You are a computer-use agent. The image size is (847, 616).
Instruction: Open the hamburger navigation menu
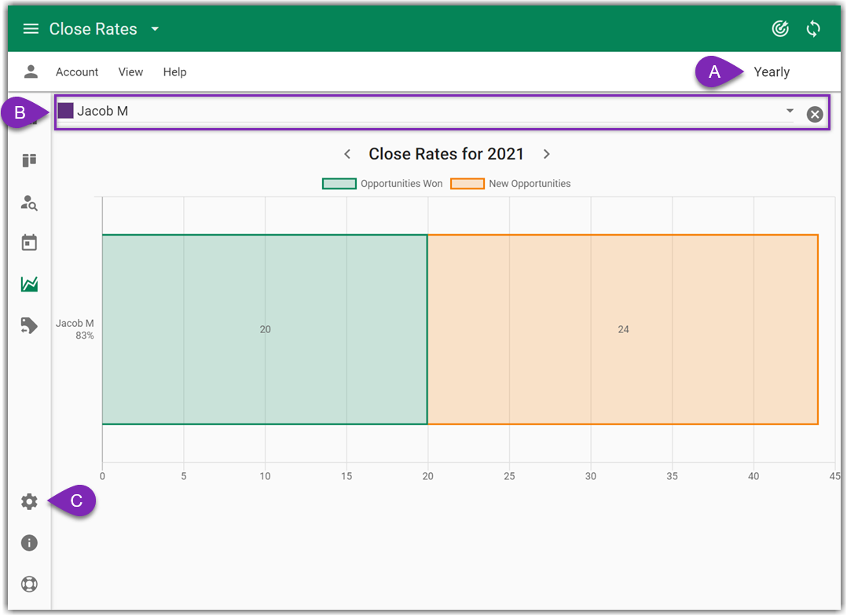(31, 28)
